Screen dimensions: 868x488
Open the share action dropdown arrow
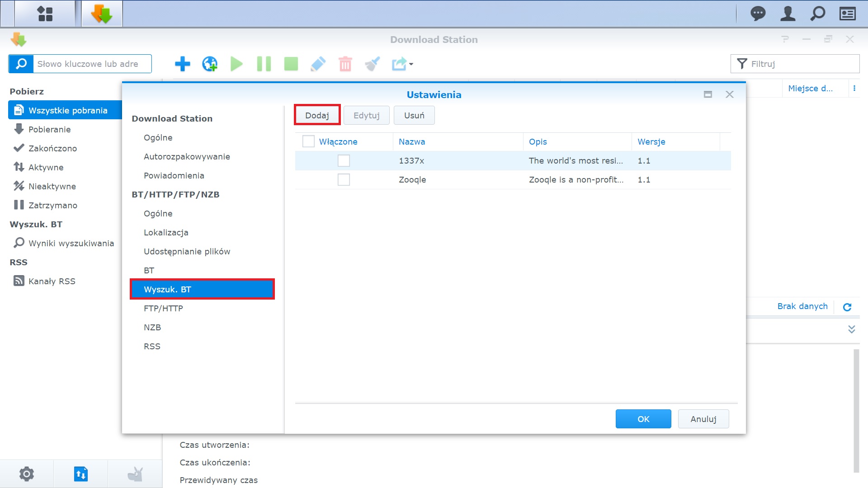411,64
